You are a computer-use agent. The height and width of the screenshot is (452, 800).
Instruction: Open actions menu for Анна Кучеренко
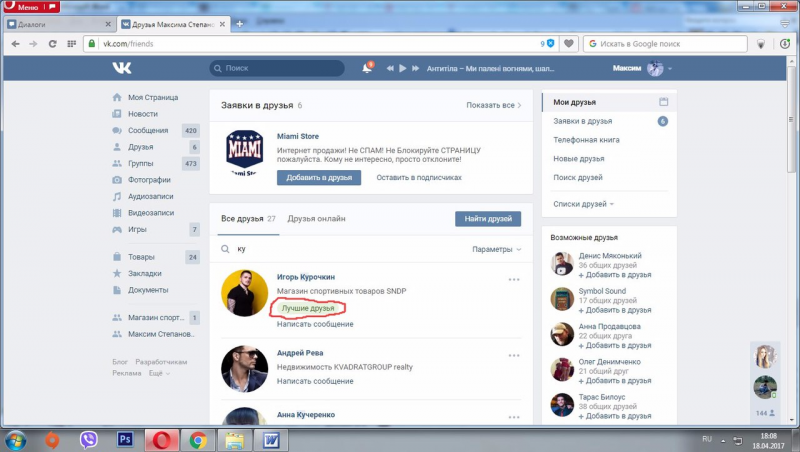pos(514,417)
